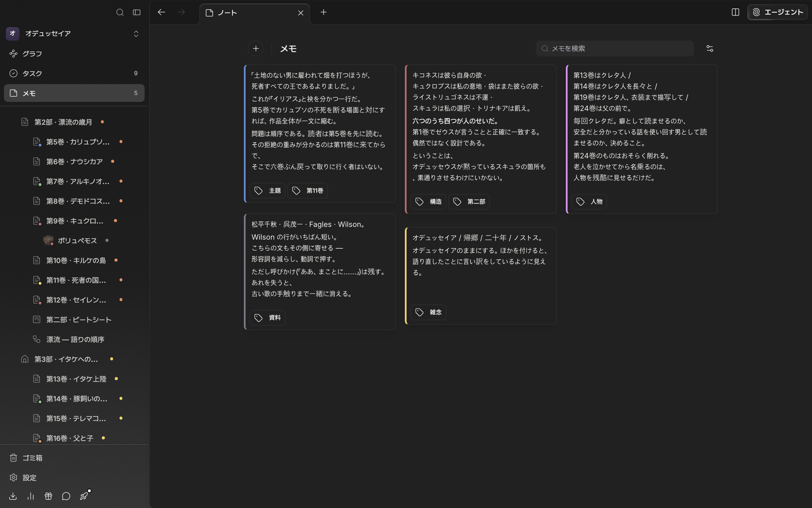The height and width of the screenshot is (508, 812).
Task: Open the ゴミ箱 trash
Action: [x=74, y=458]
